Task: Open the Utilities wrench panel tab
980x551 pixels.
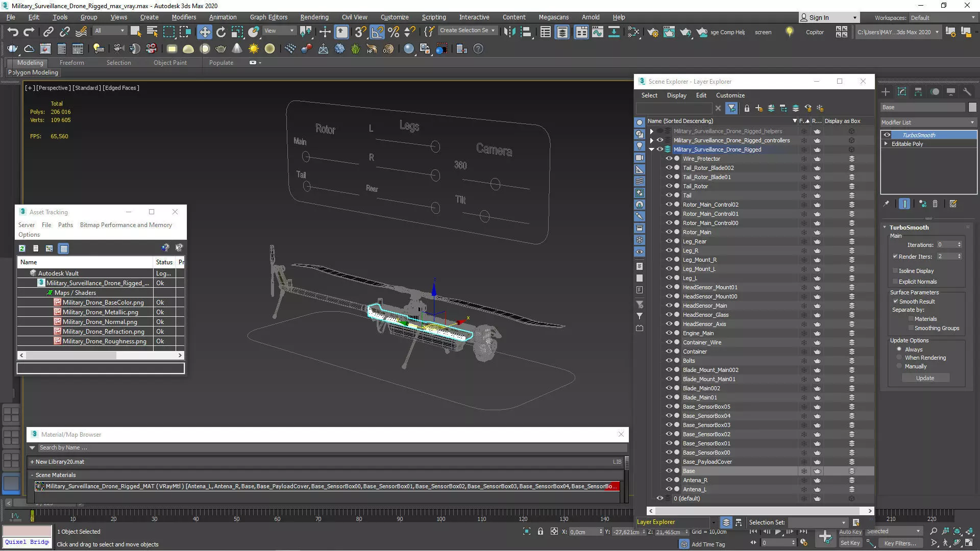Action: 967,92
